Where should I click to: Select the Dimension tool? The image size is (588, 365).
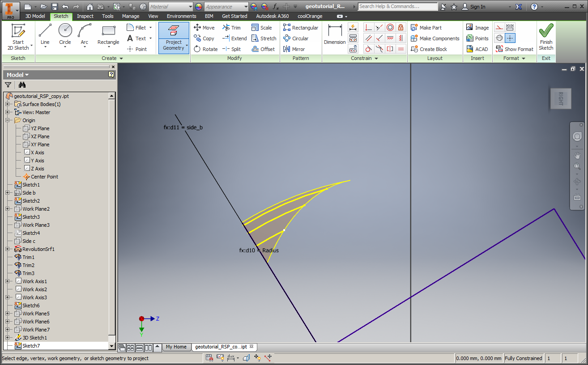click(335, 35)
